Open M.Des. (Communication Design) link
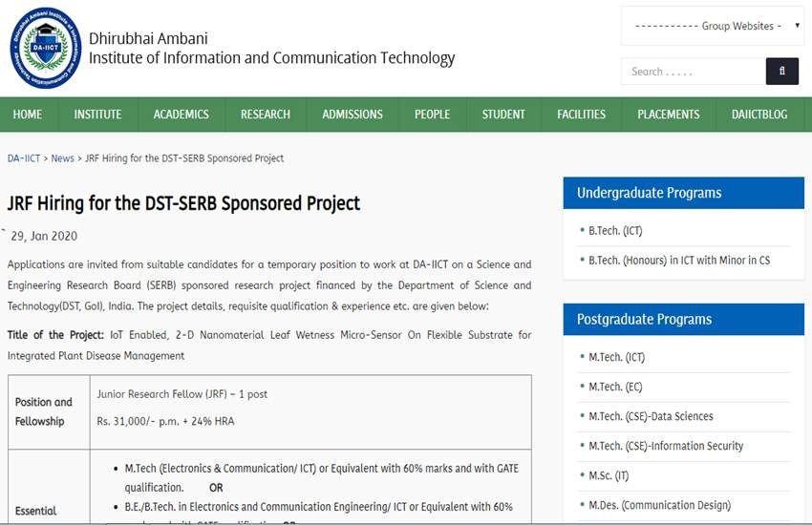Image resolution: width=812 pixels, height=525 pixels. pyautogui.click(x=659, y=505)
